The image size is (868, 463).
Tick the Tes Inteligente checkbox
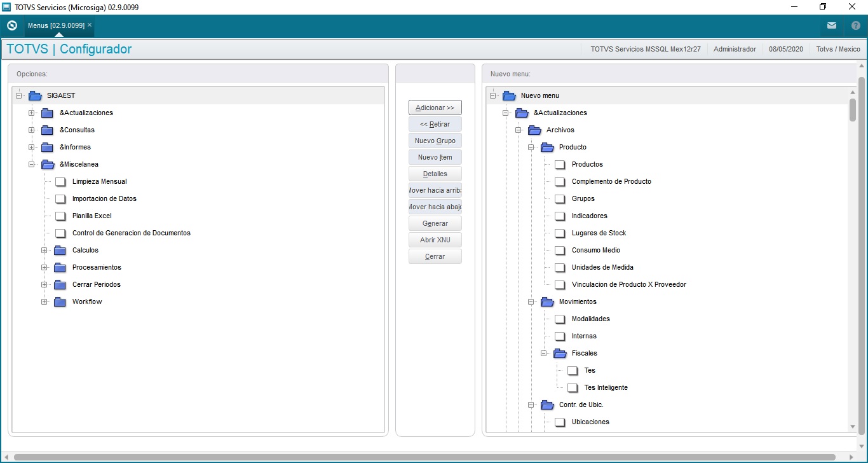pos(573,387)
